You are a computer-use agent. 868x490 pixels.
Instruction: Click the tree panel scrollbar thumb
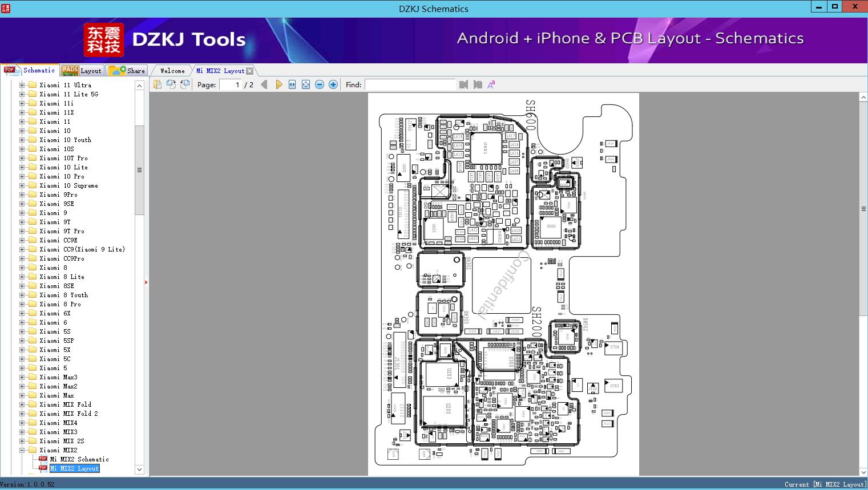139,170
